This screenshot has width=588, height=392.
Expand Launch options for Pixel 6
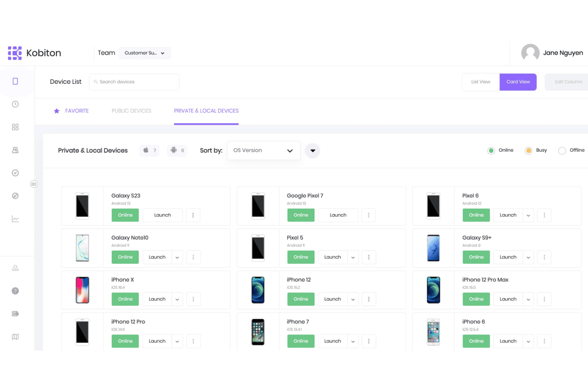click(528, 215)
